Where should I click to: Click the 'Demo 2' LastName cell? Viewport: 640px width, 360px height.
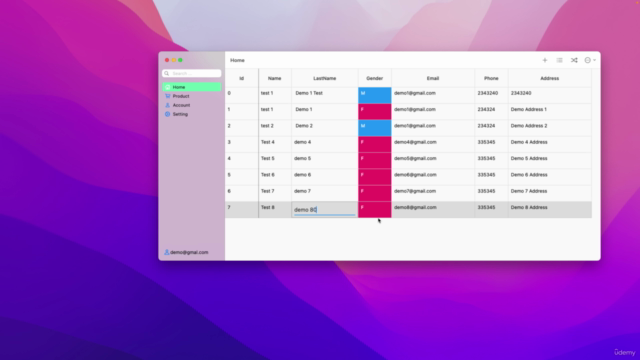click(x=325, y=128)
